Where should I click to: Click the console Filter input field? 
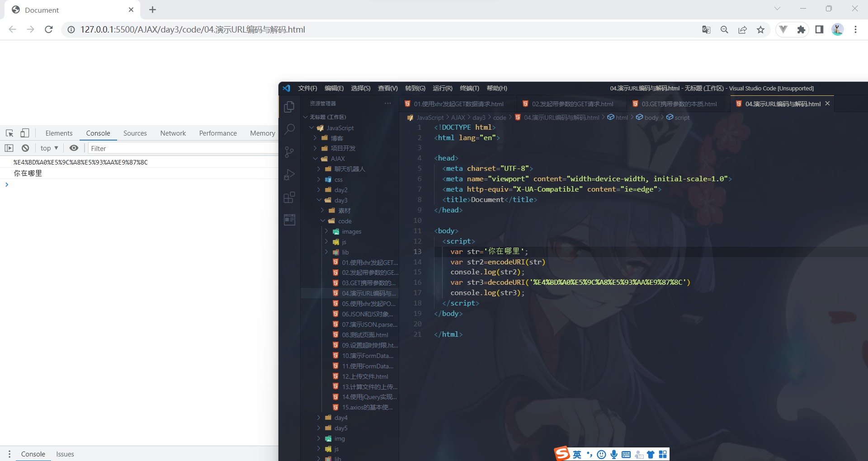183,148
